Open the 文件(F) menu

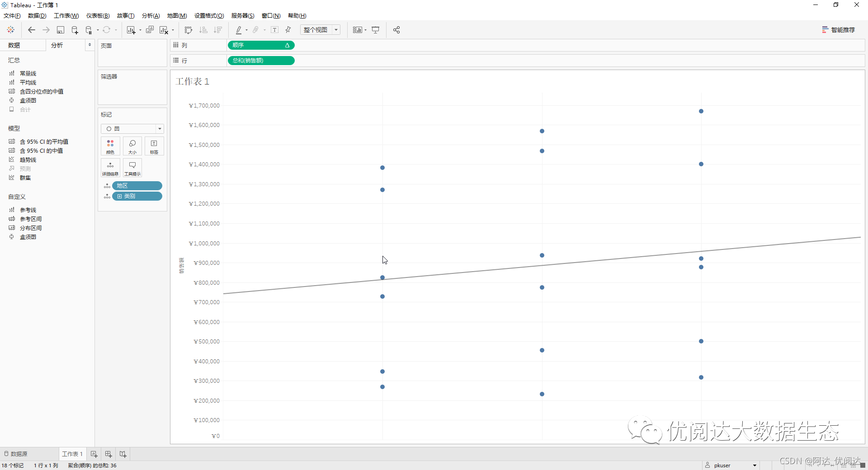(x=12, y=16)
